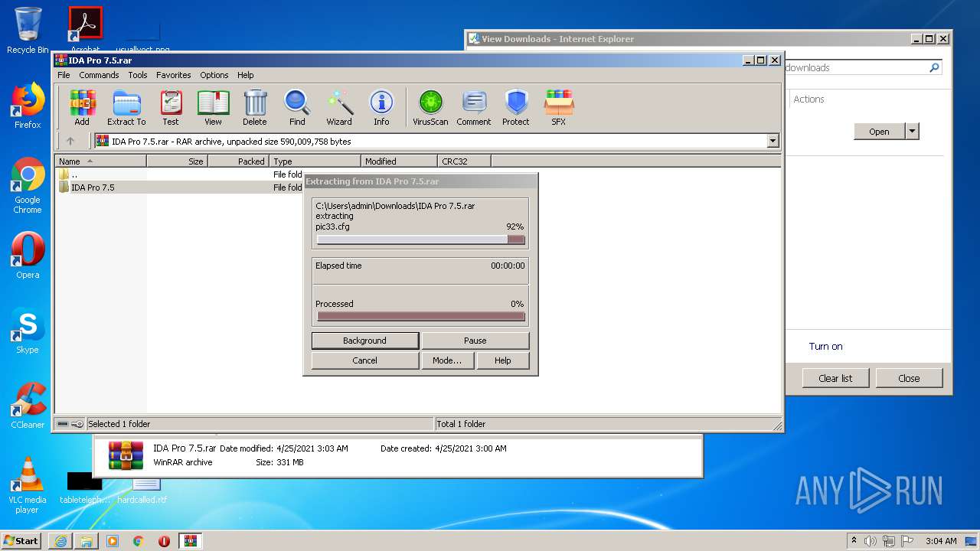This screenshot has width=980, height=551.
Task: Click the SFX toolbar icon
Action: pos(559,107)
